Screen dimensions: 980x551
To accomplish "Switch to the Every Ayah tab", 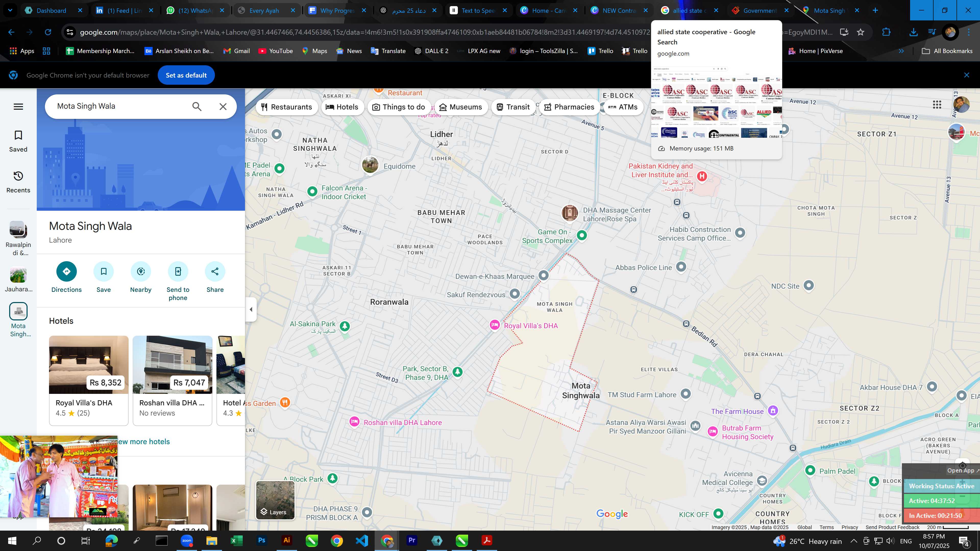I will click(x=266, y=10).
